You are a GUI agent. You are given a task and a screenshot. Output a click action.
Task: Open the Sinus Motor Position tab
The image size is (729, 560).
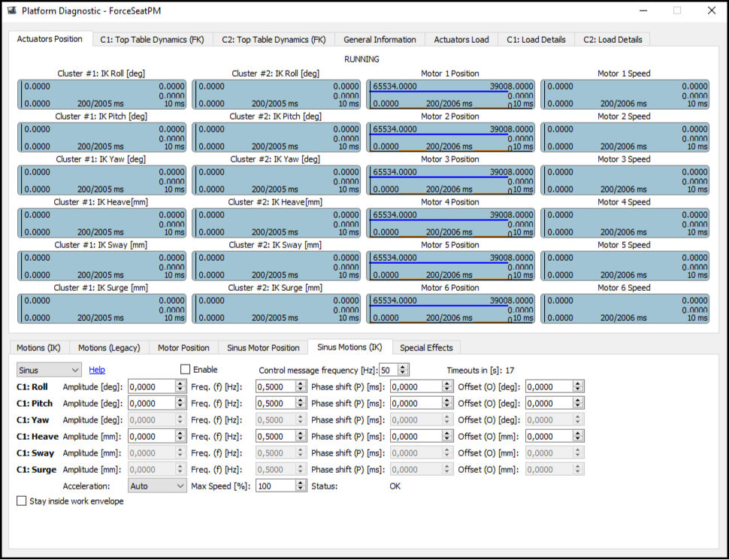(x=263, y=347)
